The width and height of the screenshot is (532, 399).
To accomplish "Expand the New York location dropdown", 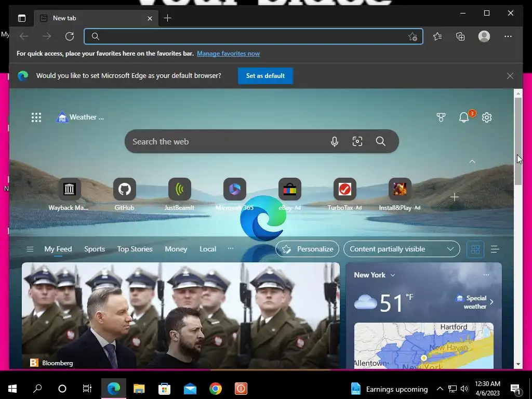I will click(393, 275).
